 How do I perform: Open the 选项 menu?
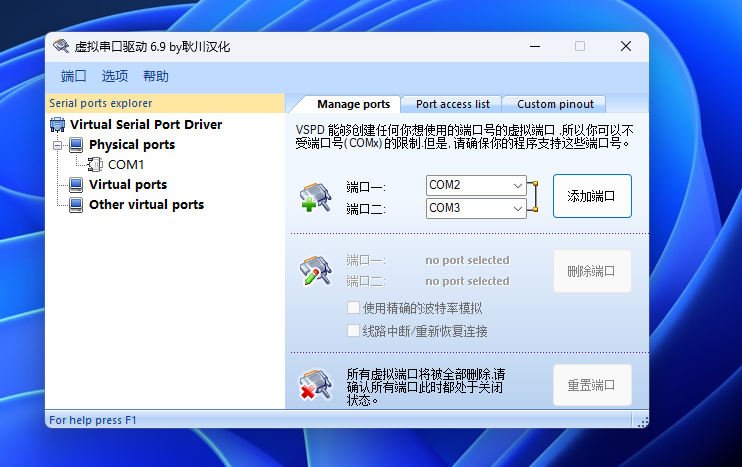click(x=115, y=76)
